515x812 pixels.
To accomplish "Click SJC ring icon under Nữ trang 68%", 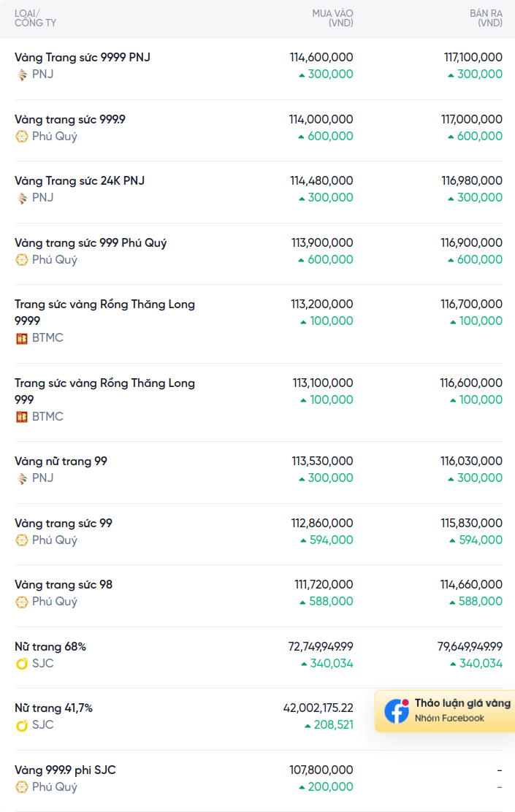I will click(x=22, y=664).
